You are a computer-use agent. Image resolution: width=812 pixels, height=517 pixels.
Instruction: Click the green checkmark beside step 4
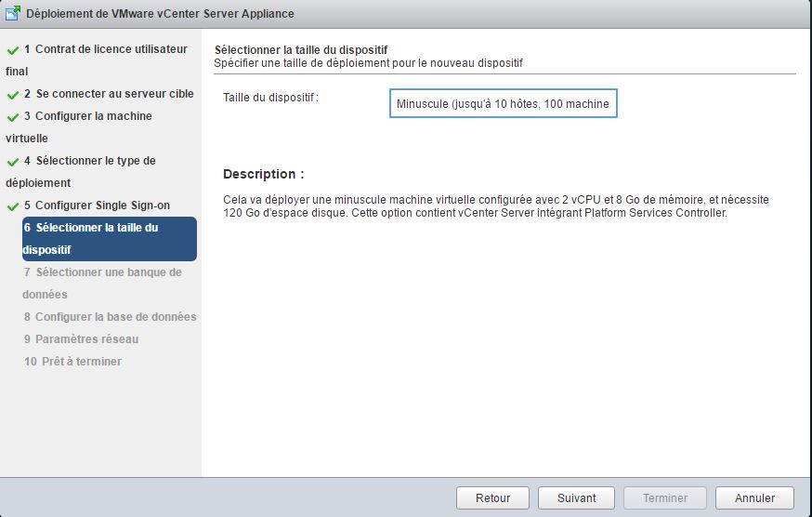pos(12,162)
